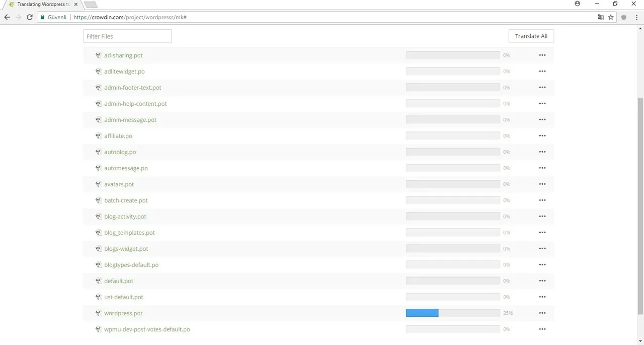Image resolution: width=644 pixels, height=345 pixels.
Task: Open ust-default.pot file
Action: click(124, 297)
